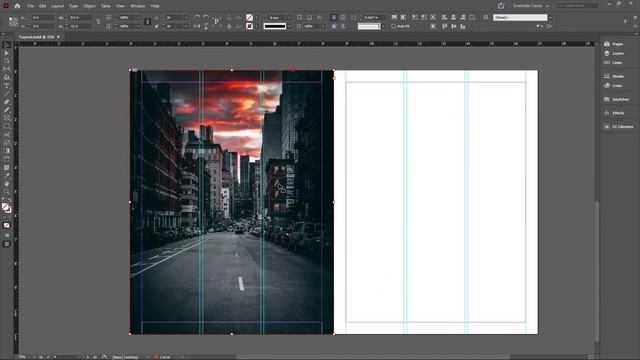Open the Window menu
The height and width of the screenshot is (360, 640).
pos(138,6)
